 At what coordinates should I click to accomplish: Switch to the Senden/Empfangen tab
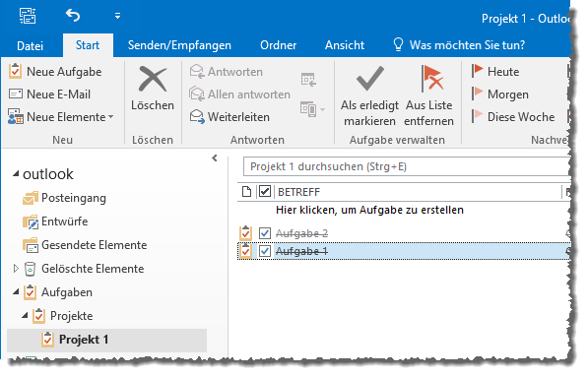pos(179,45)
